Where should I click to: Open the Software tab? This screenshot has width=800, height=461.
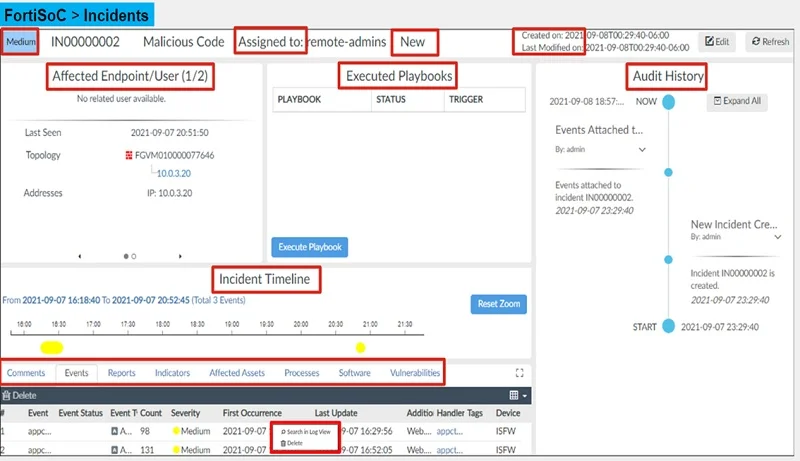tap(355, 373)
